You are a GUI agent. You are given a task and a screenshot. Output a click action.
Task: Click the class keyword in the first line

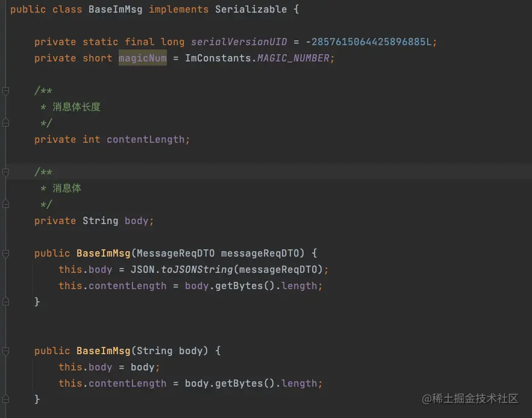[x=67, y=9]
